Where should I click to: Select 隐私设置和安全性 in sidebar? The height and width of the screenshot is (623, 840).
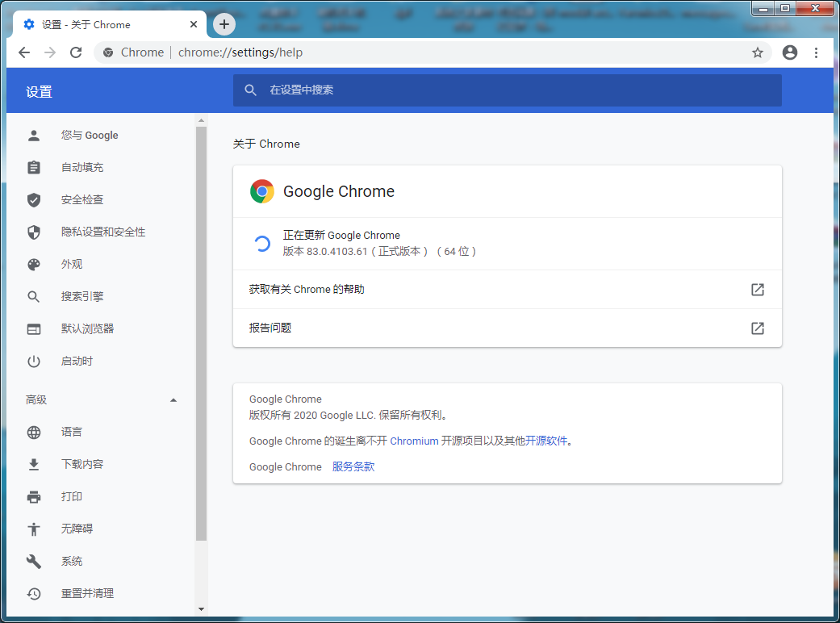103,232
